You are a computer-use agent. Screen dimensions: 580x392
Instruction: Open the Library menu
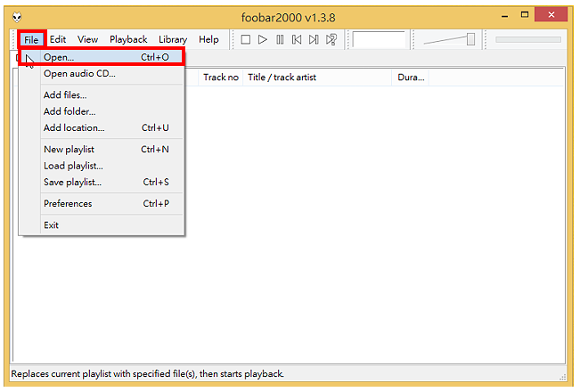point(173,39)
